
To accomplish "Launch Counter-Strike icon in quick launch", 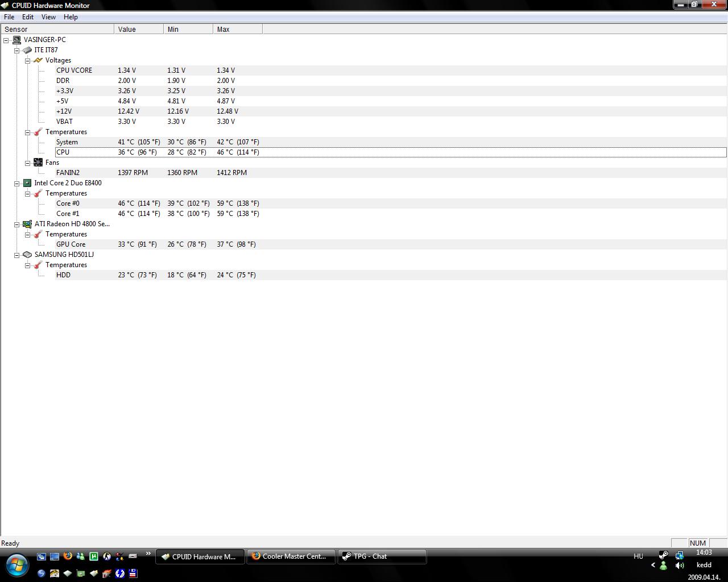I will 107,556.
